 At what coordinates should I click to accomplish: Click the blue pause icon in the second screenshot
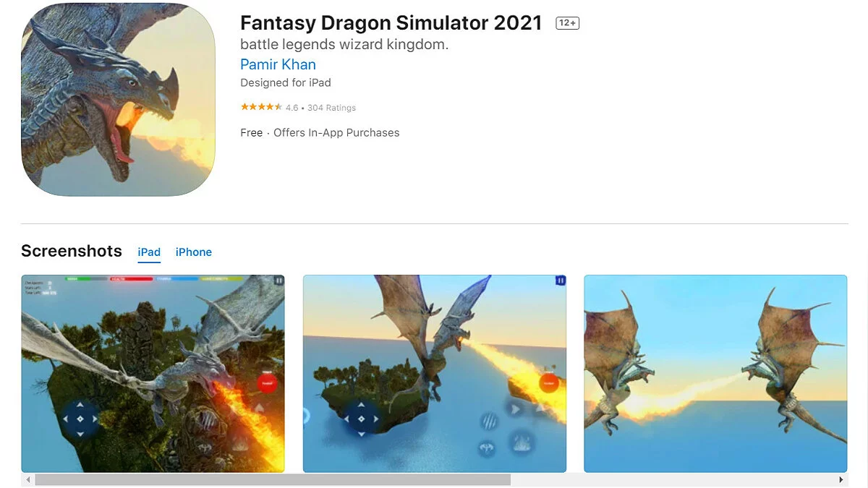(560, 281)
